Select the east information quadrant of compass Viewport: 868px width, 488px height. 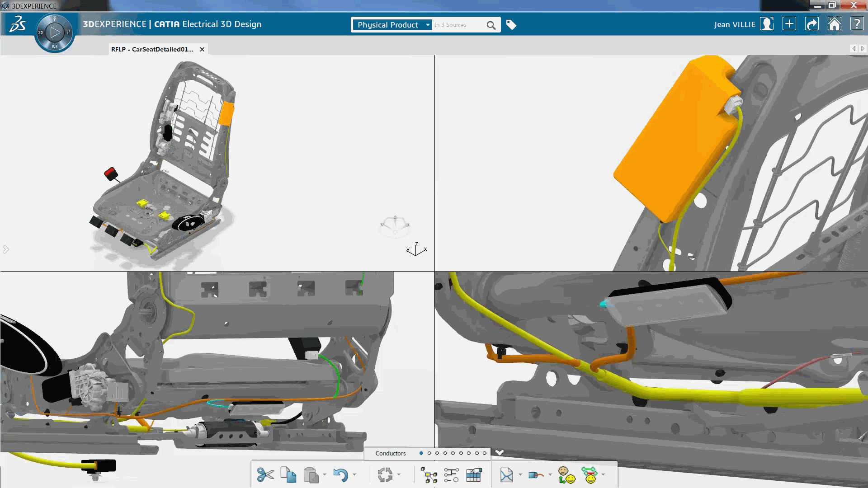coord(69,33)
